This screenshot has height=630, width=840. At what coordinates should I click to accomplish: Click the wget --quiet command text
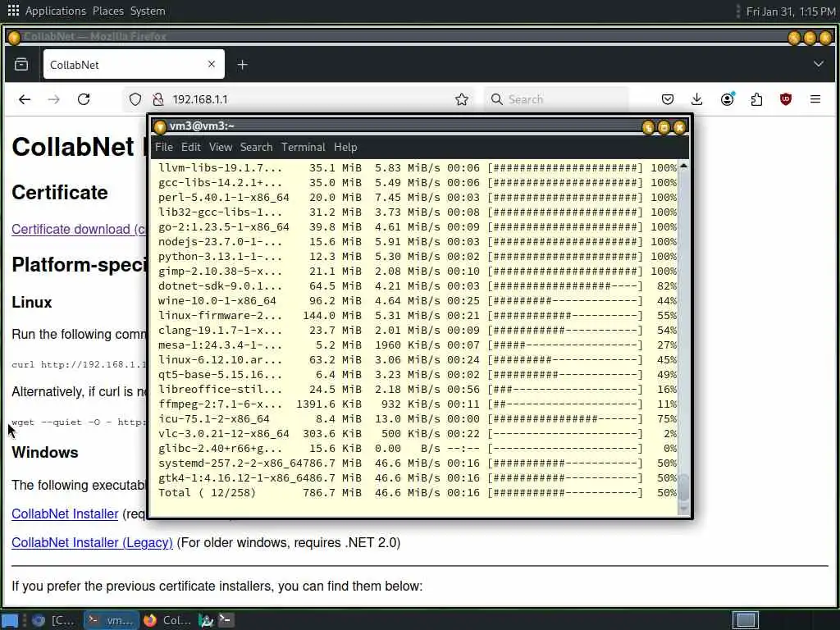click(79, 422)
